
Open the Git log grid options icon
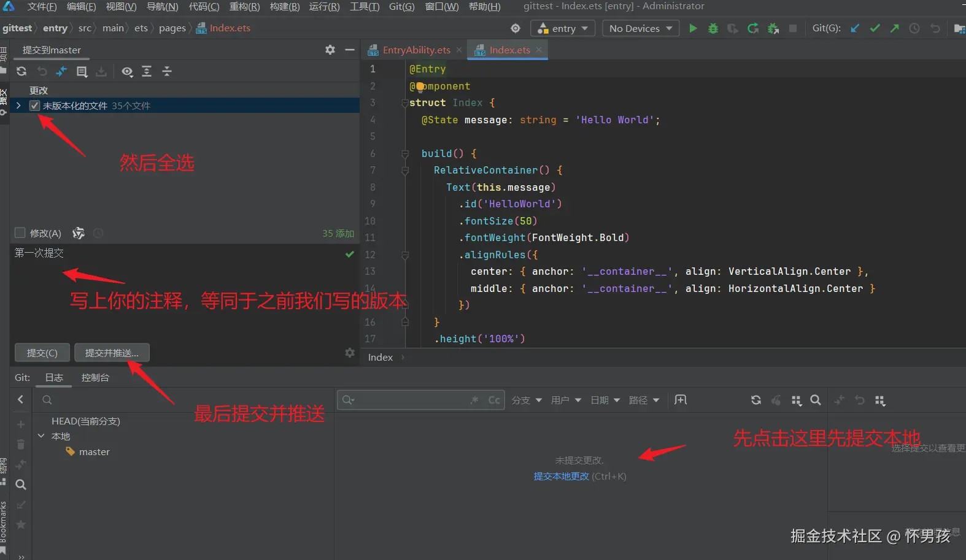pos(797,400)
